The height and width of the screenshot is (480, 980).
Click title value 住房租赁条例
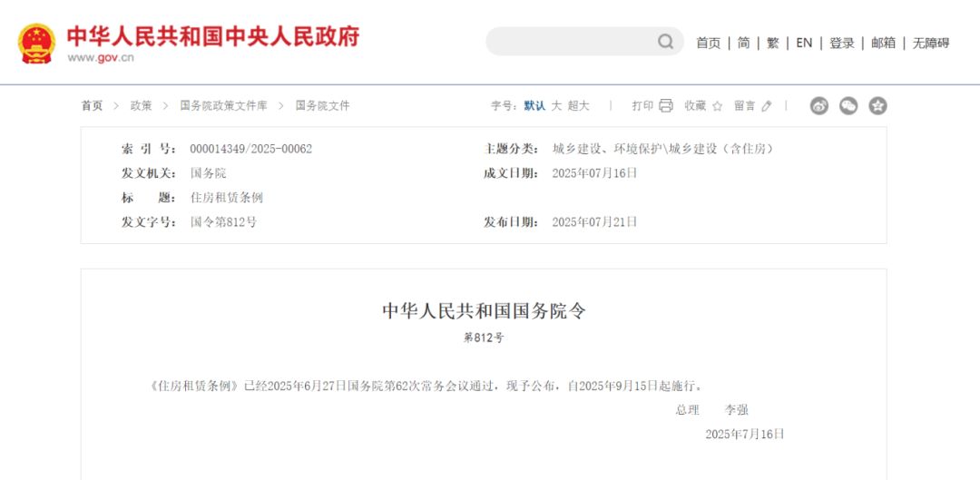pos(226,198)
